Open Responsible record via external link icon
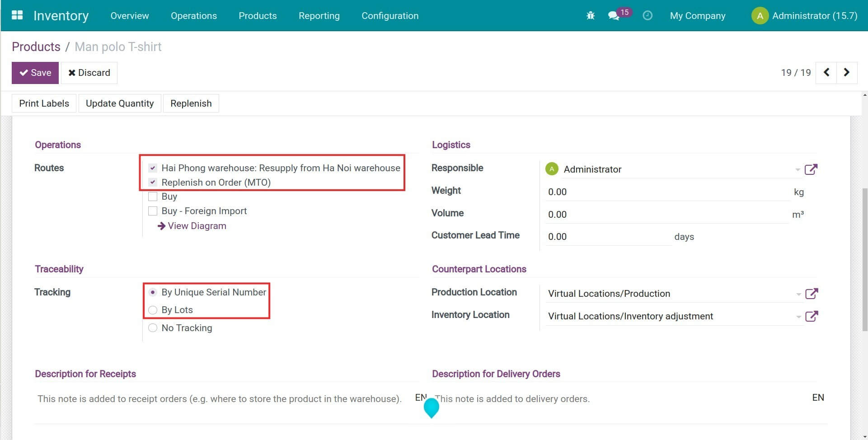Viewport: 868px width, 440px height. pos(812,169)
